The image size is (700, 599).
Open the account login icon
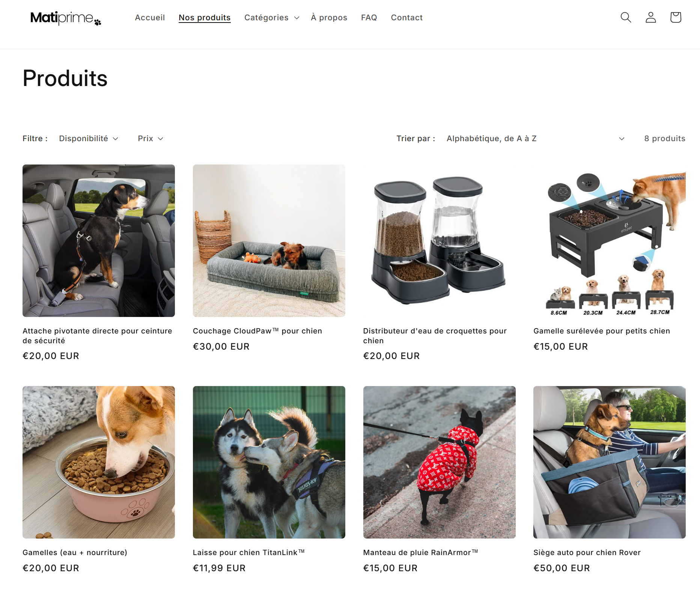pos(650,17)
